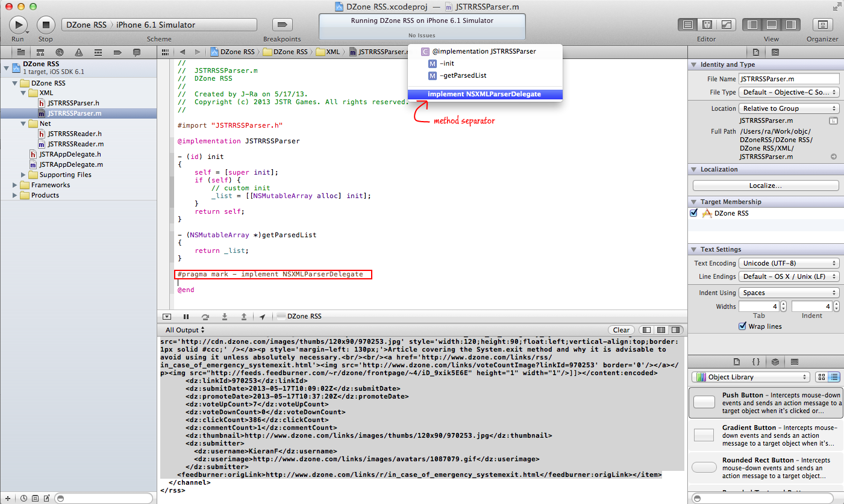The width and height of the screenshot is (844, 504).
Task: Show the Media library
Action: [794, 362]
